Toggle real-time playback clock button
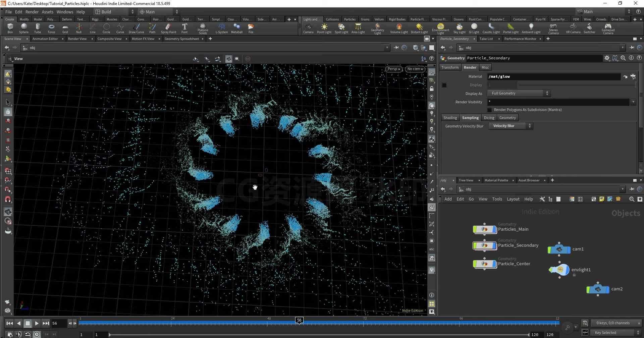This screenshot has width=644, height=338. [37, 334]
